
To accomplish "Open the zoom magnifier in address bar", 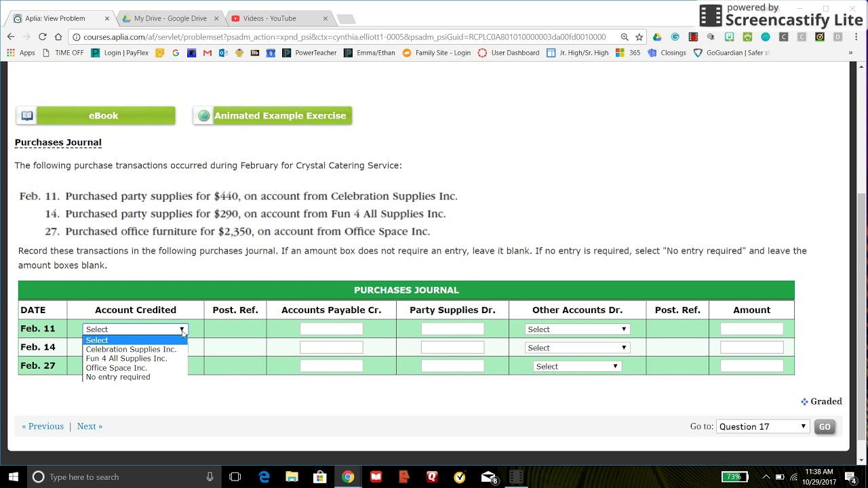I will [x=625, y=37].
